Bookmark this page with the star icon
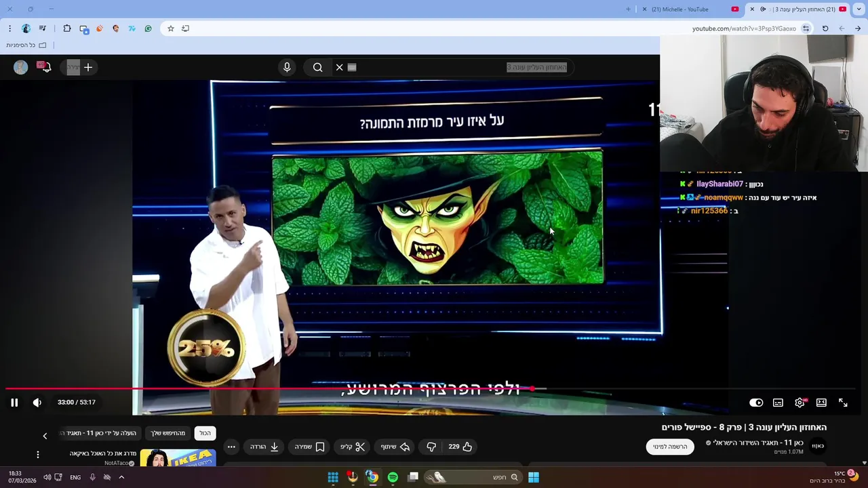The image size is (868, 488). [170, 28]
